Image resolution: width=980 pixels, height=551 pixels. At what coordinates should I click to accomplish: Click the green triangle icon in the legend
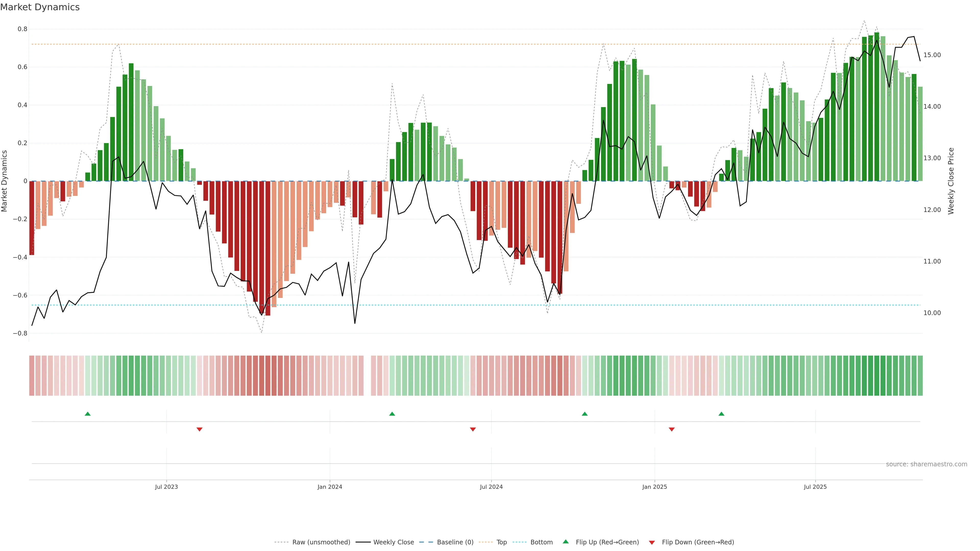(x=566, y=542)
